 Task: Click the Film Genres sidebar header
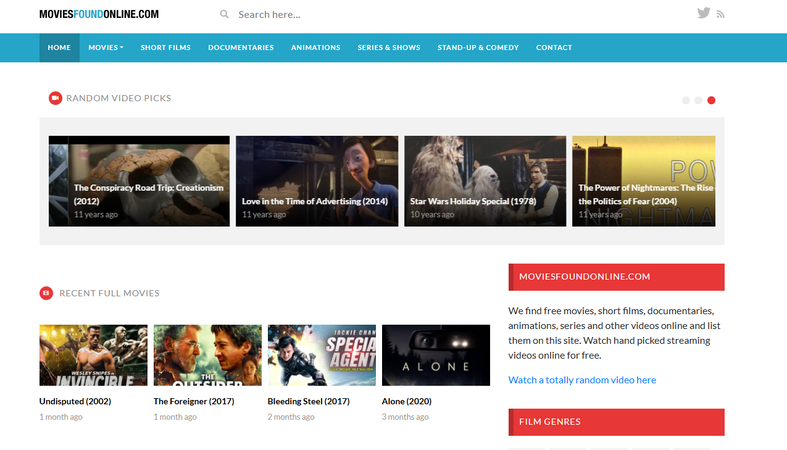point(616,422)
